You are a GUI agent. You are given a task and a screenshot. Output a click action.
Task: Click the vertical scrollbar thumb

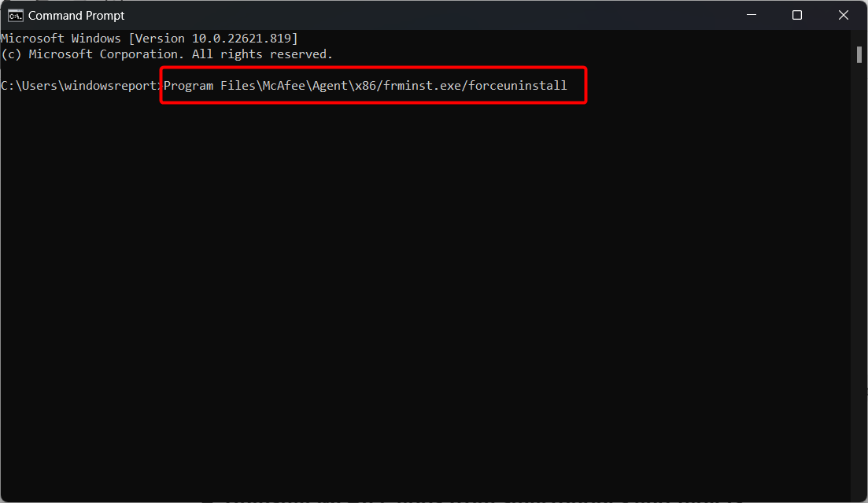(859, 55)
